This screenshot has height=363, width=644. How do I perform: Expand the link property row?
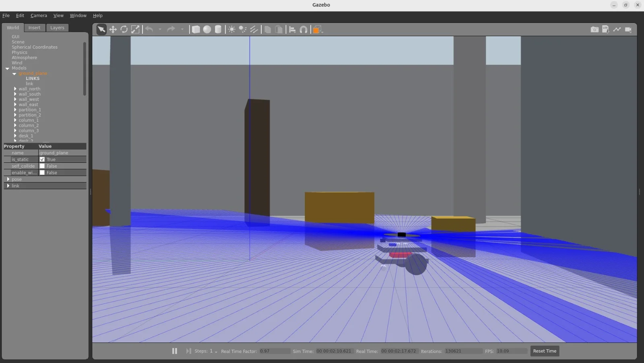(8, 186)
